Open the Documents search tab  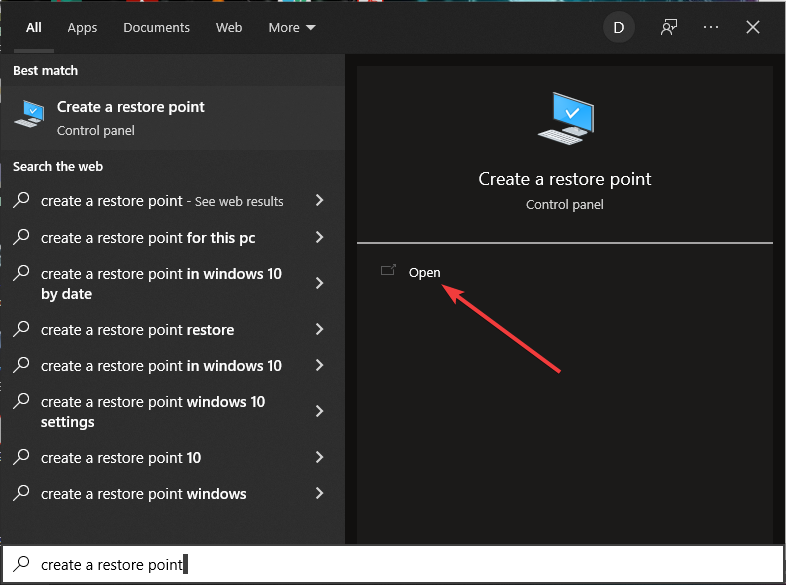point(156,28)
